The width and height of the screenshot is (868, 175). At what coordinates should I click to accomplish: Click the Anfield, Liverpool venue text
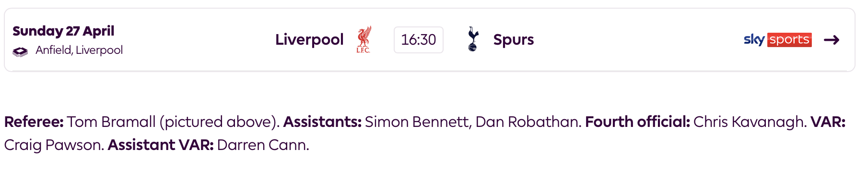(x=79, y=50)
